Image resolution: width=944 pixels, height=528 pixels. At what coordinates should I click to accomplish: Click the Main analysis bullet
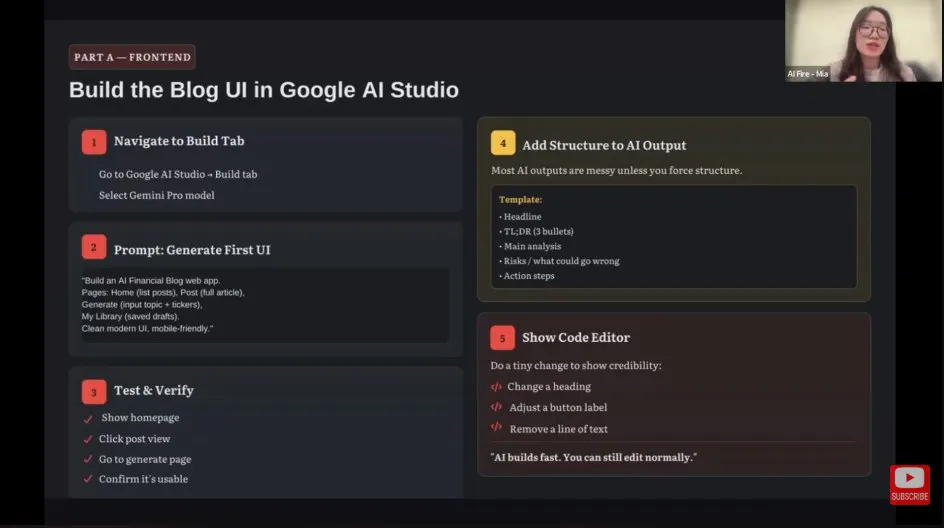[530, 246]
